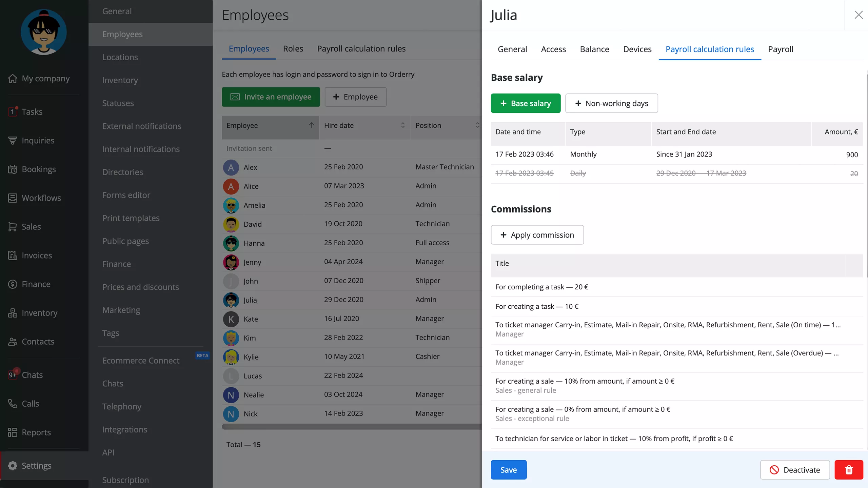The width and height of the screenshot is (868, 488).
Task: Open Julia's Devices tab
Action: [x=637, y=49]
